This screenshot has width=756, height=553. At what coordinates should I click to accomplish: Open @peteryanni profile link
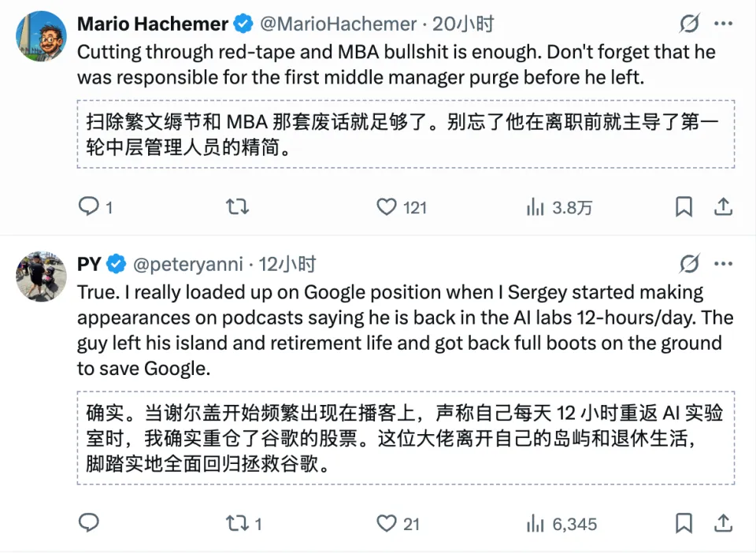pyautogui.click(x=192, y=265)
